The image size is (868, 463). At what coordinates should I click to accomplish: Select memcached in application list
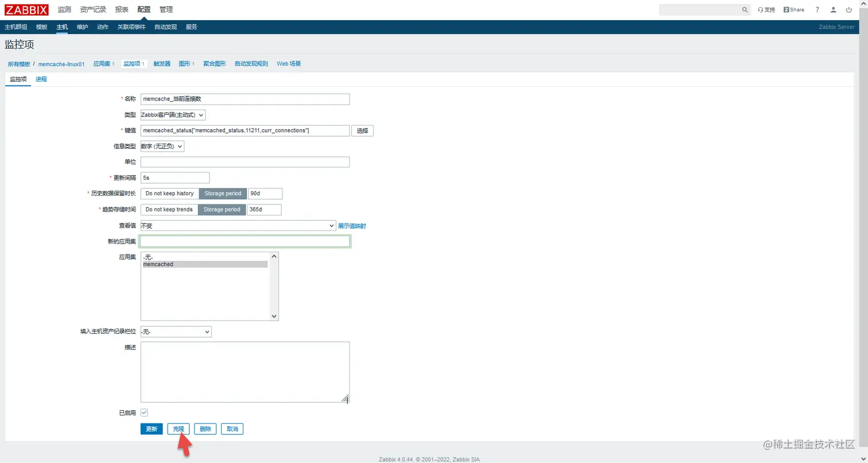[x=205, y=264]
